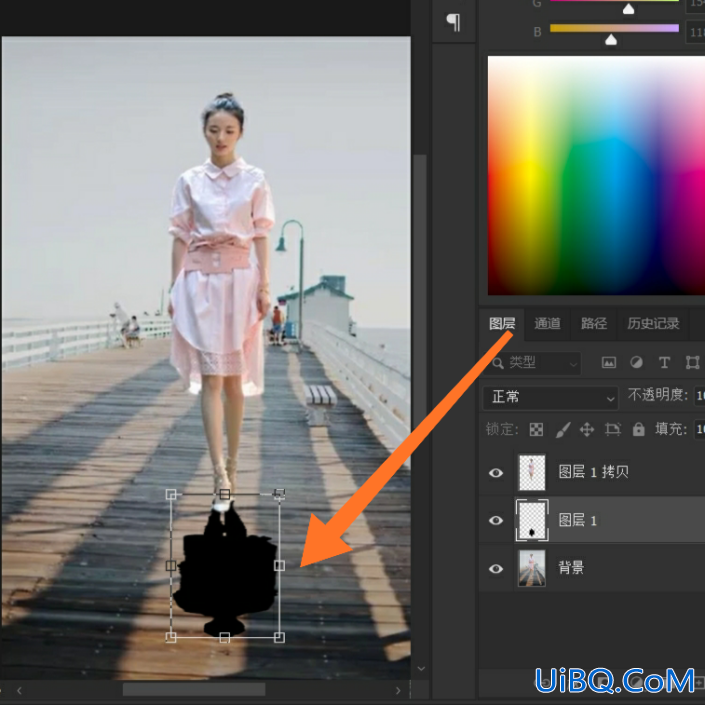This screenshot has width=705, height=705.
Task: Filter layers by shape icon
Action: [692, 362]
